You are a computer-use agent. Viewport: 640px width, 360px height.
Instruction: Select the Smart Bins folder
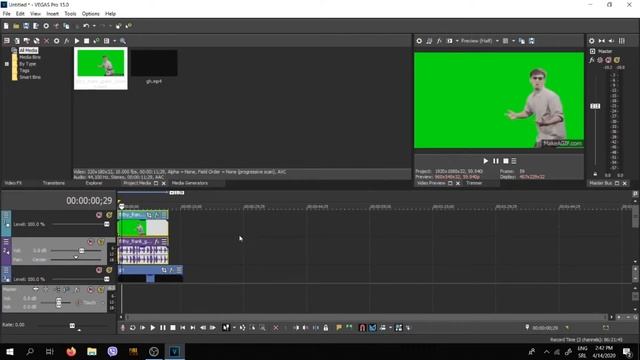[30, 77]
